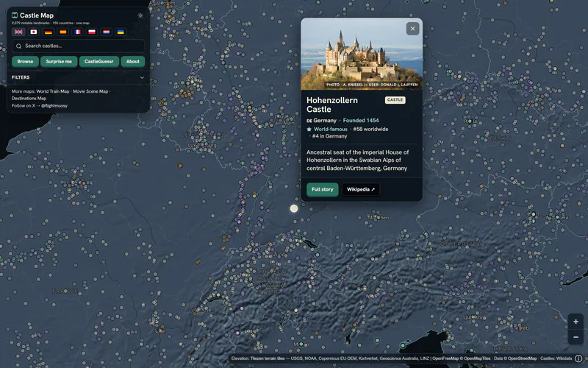588x368 pixels.
Task: Click the #4 in Germany ranking text
Action: click(x=329, y=136)
